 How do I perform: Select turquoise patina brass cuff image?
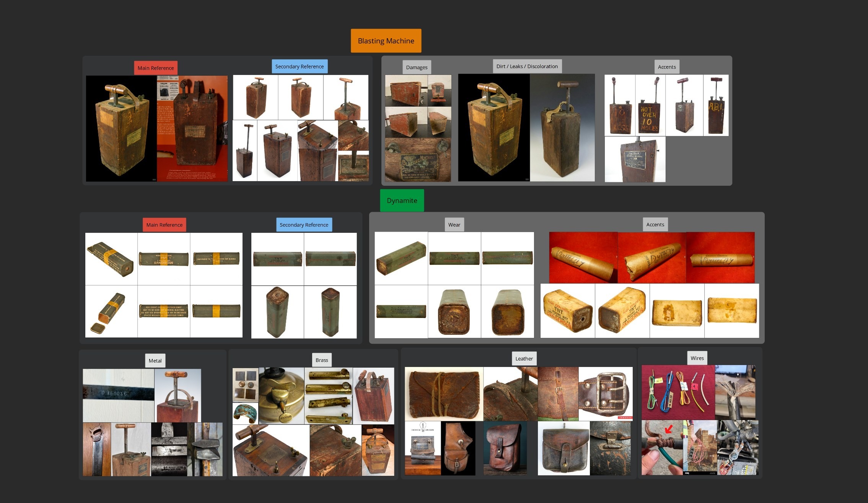click(246, 413)
